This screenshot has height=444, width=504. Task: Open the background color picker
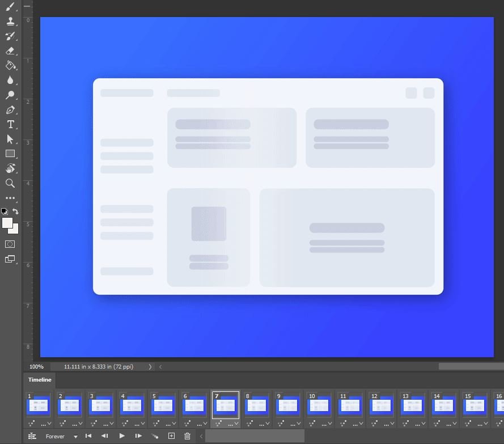click(15, 230)
